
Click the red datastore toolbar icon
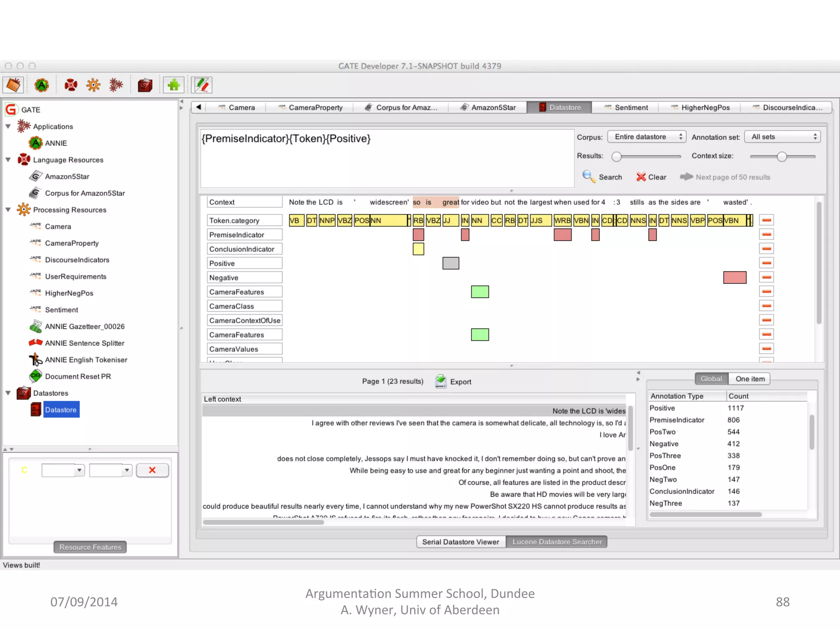[145, 85]
